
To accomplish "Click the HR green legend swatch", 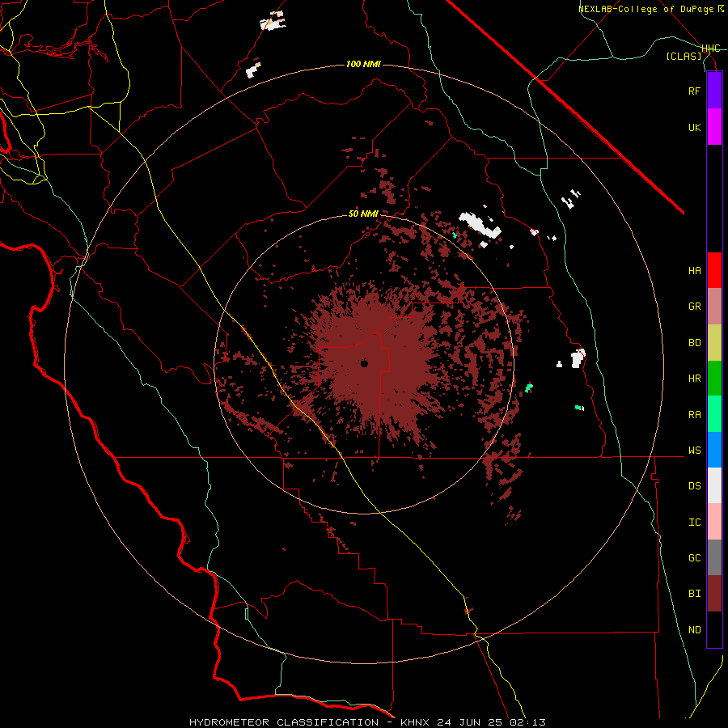I will tap(714, 379).
